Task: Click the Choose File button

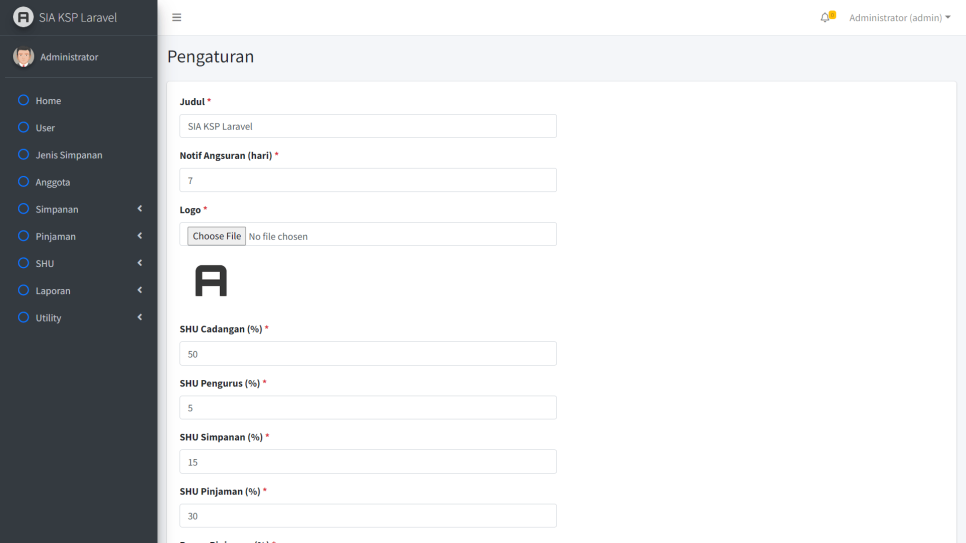Action: pyautogui.click(x=216, y=236)
